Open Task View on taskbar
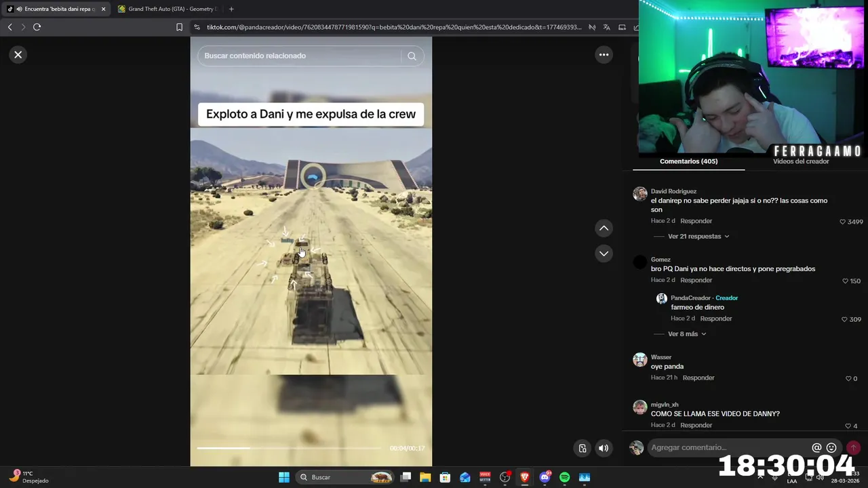868x488 pixels. coord(406,477)
